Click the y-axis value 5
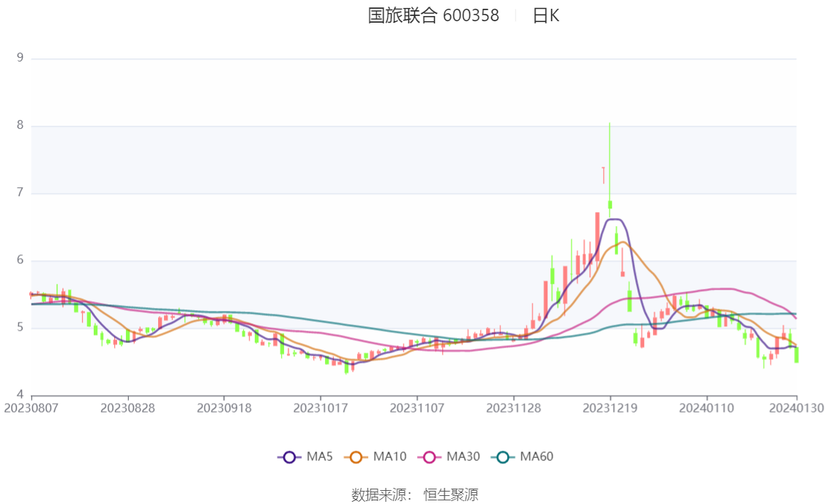 click(x=20, y=328)
